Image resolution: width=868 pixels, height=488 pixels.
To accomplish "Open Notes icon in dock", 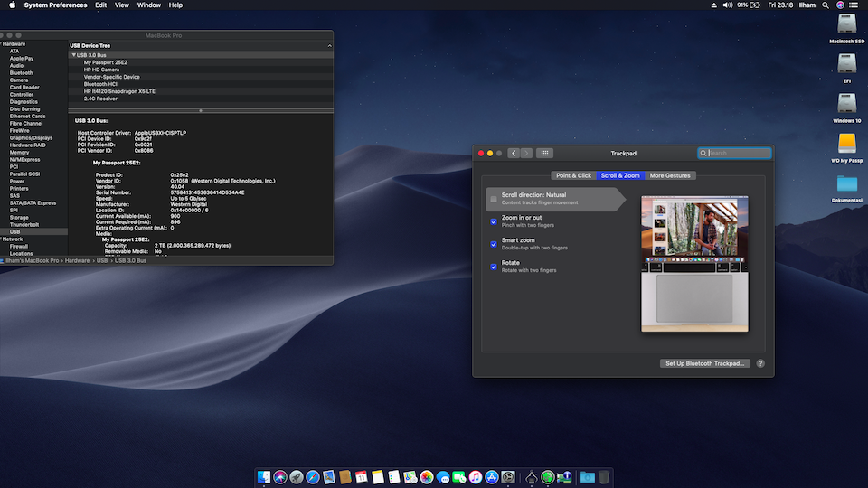I will point(378,477).
